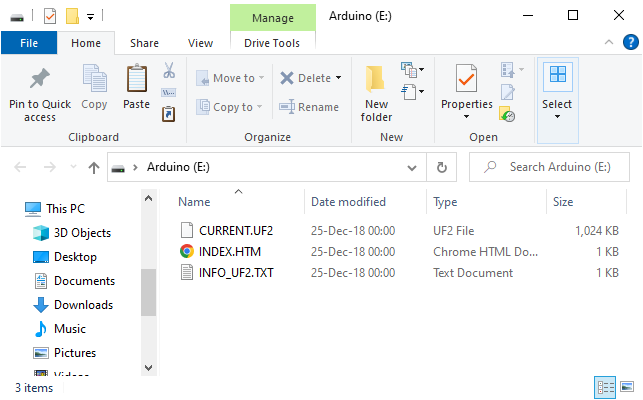Select the INDEX.HTM file
The height and width of the screenshot is (400, 643).
point(230,251)
